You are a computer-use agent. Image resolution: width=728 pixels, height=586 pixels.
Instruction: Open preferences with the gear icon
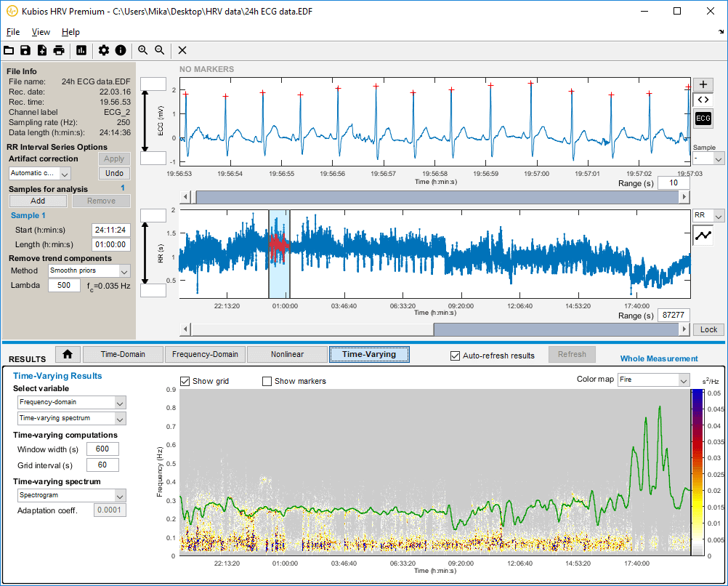(104, 50)
